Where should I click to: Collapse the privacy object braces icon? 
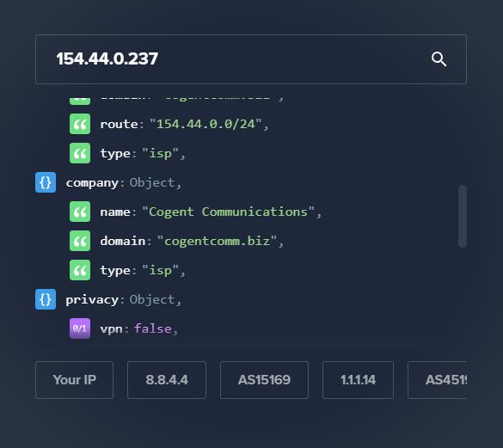[x=46, y=299]
